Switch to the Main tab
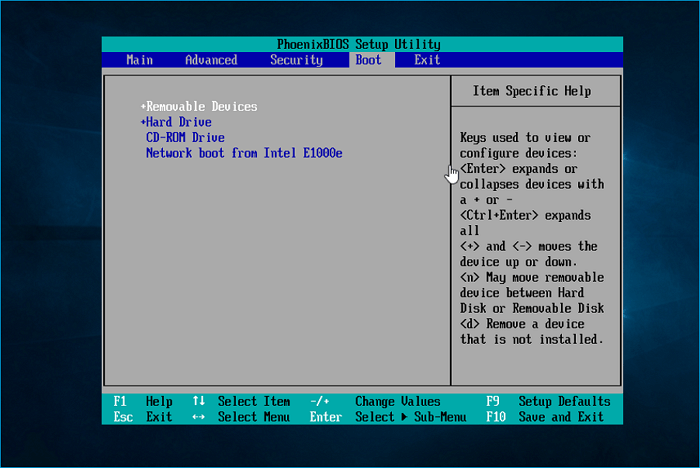The height and width of the screenshot is (468, 700). pos(139,60)
